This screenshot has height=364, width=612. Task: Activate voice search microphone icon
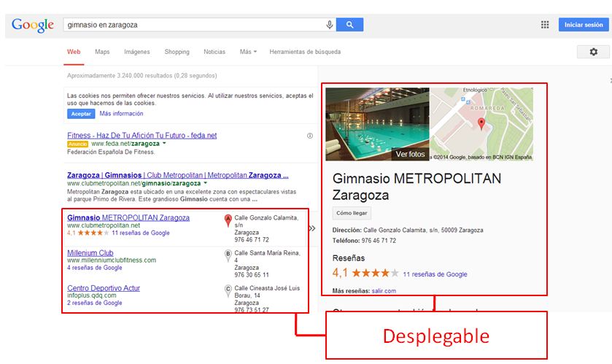coord(330,25)
